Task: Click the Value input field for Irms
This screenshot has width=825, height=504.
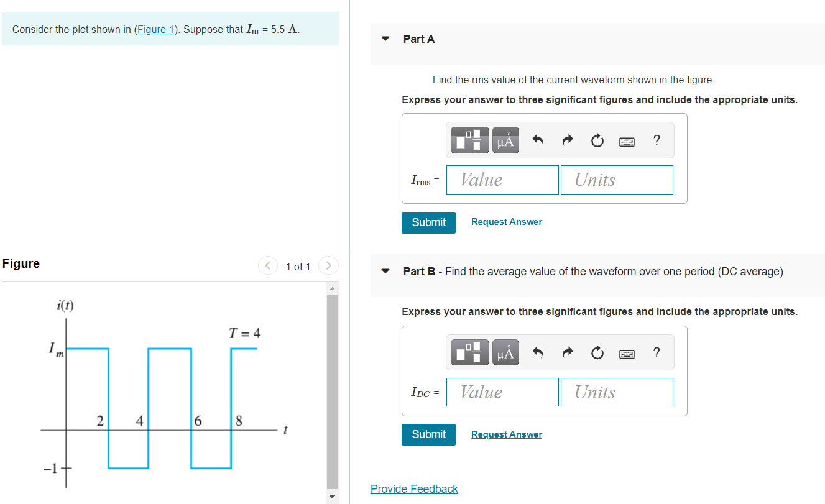Action: (502, 180)
